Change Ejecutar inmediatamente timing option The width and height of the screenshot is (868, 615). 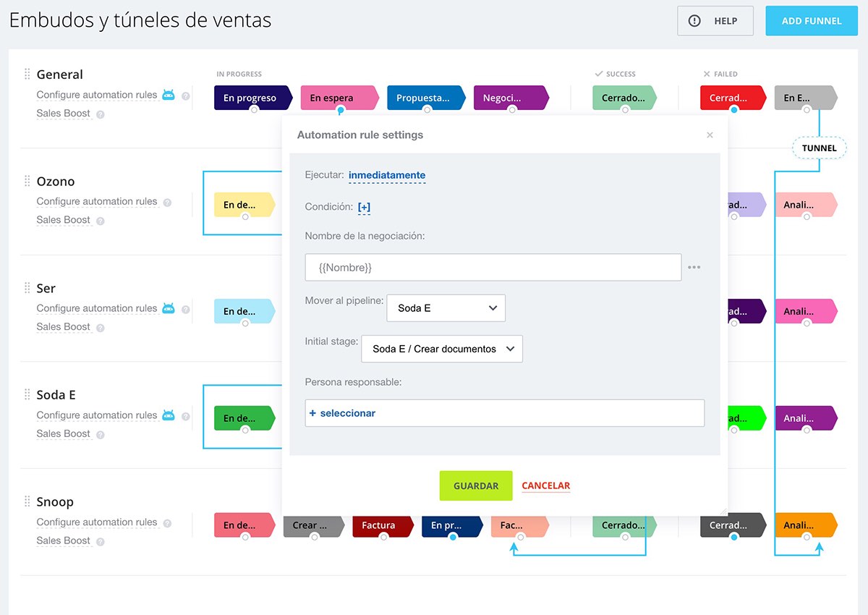click(386, 175)
